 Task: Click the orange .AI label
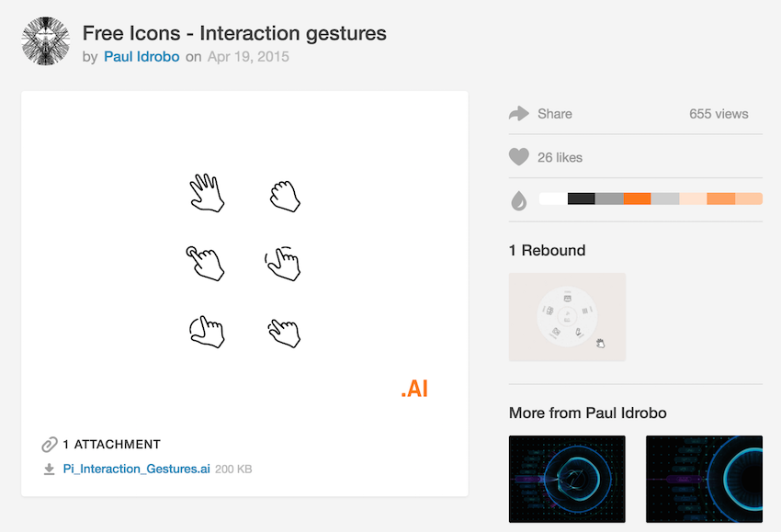tap(414, 390)
